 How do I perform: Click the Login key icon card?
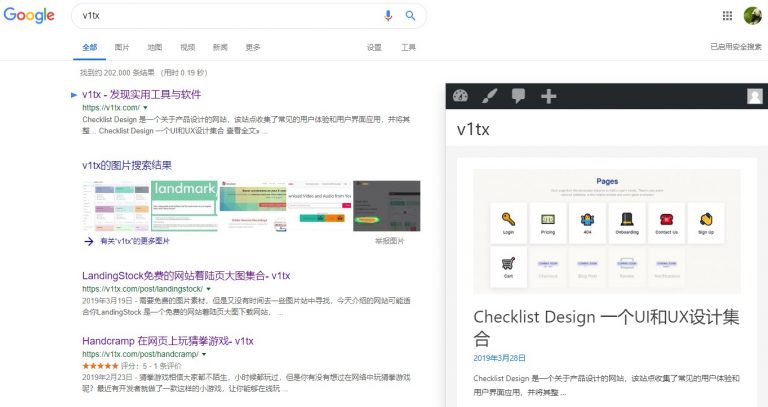[508, 223]
